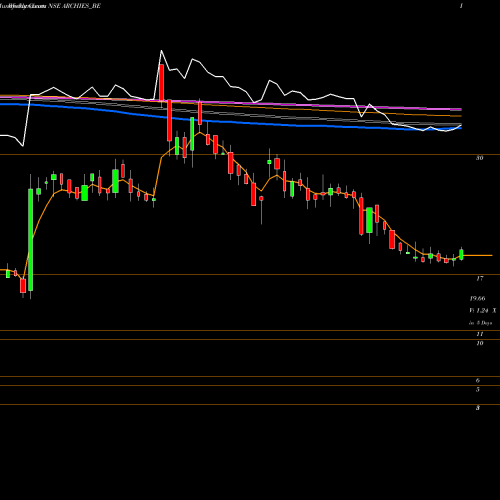This screenshot has height=500, width=500.
Task: Click the '3' price level label
Action: tap(478, 408)
